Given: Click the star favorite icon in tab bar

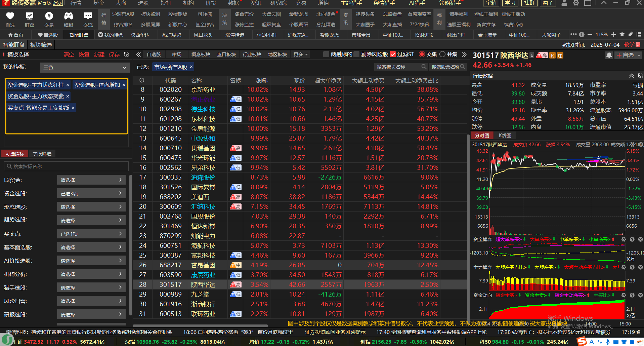Looking at the screenshot, I should click(x=622, y=35).
